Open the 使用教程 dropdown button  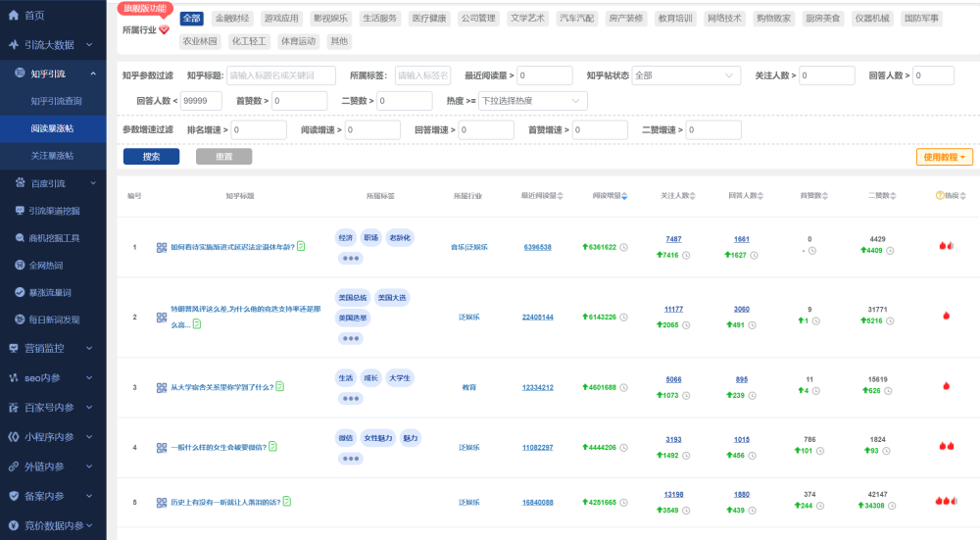tap(945, 157)
